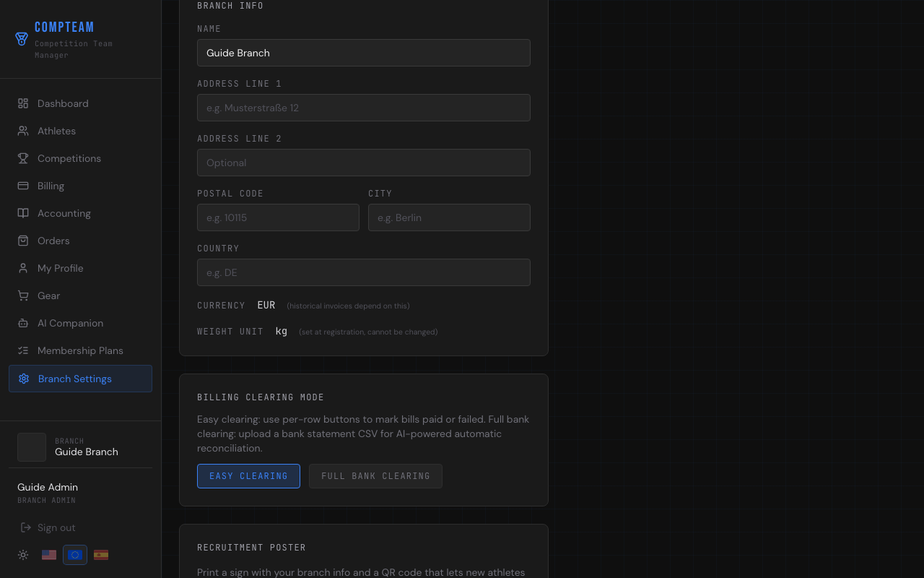Open AI Companion
The image size is (924, 578).
coord(80,323)
